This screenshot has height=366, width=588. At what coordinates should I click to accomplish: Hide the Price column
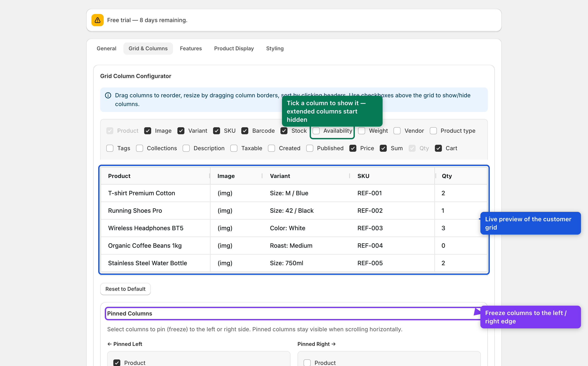pos(353,148)
